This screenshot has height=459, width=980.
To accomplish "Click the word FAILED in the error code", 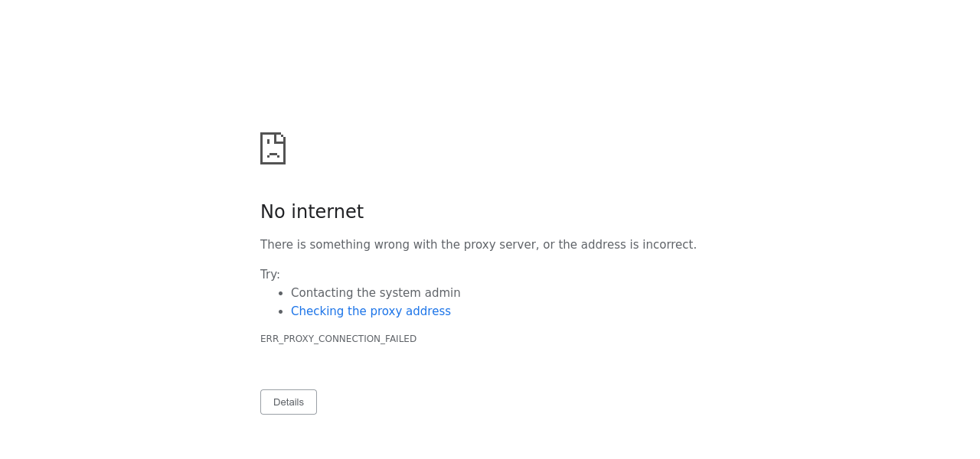I will pyautogui.click(x=400, y=339).
